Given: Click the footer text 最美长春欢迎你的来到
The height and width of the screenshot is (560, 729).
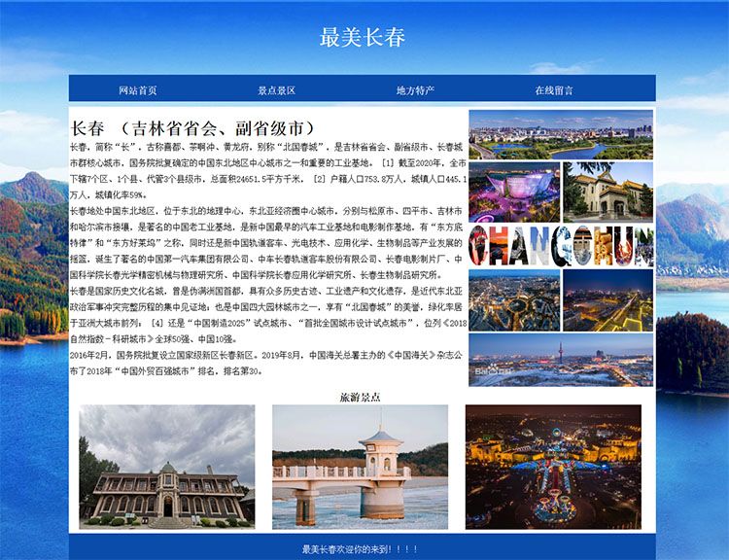Looking at the screenshot, I should pyautogui.click(x=361, y=548).
